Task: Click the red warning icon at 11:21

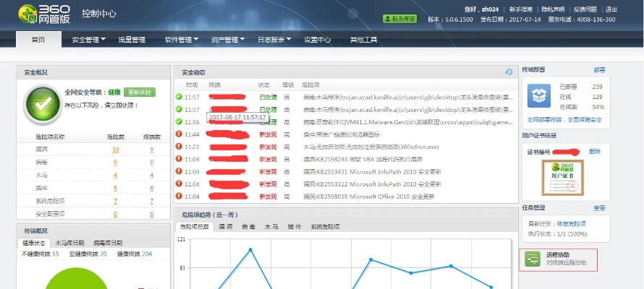Action: [x=179, y=146]
